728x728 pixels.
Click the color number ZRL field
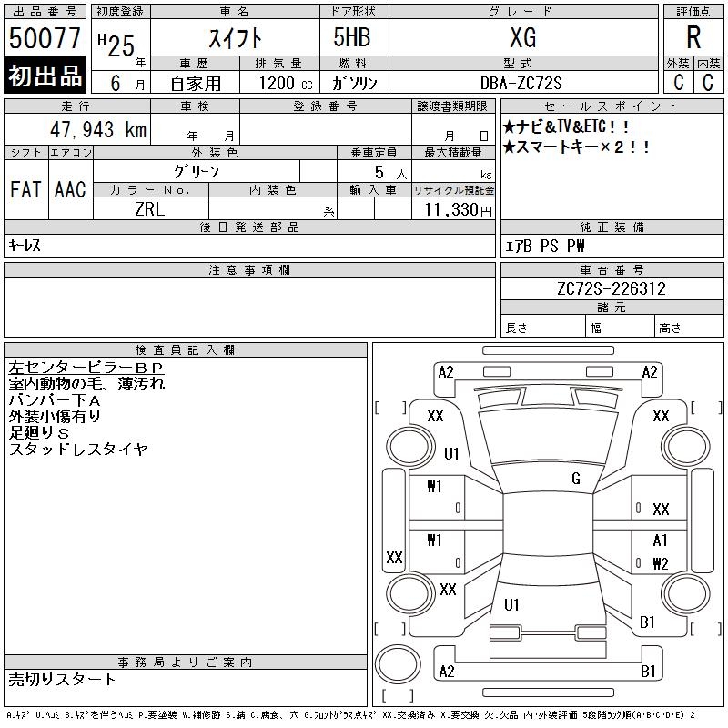(x=150, y=208)
